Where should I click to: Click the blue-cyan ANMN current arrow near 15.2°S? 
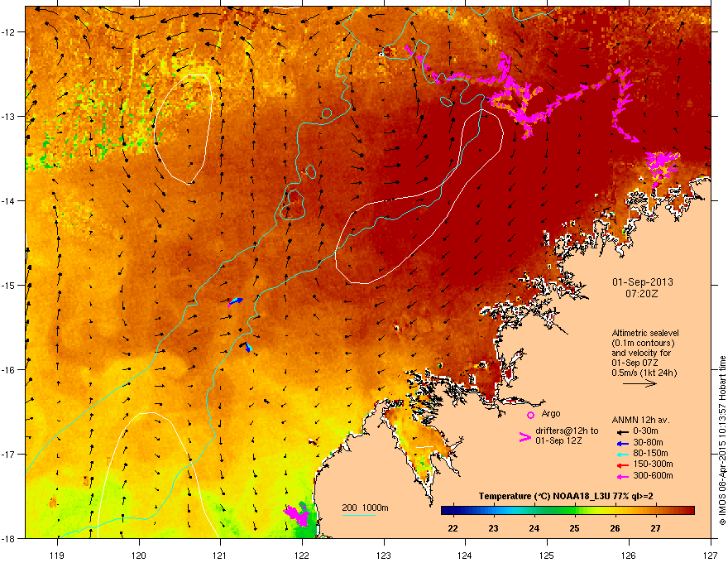[236, 301]
